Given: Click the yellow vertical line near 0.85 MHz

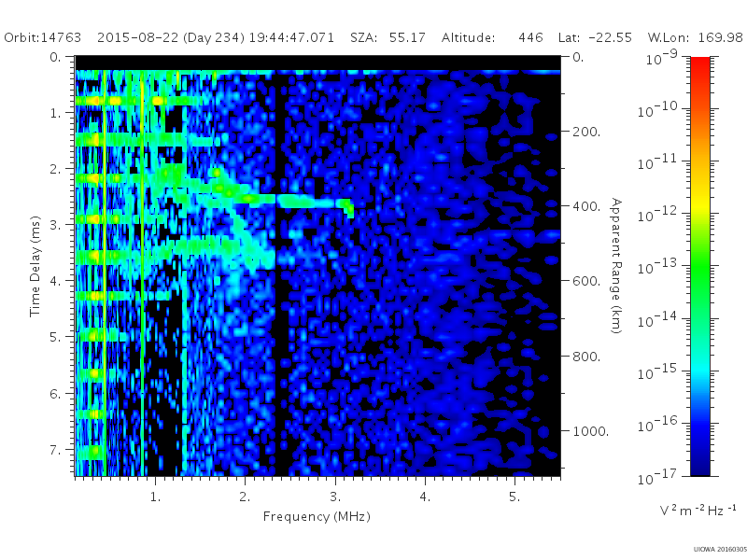Looking at the screenshot, I should coord(142,273).
